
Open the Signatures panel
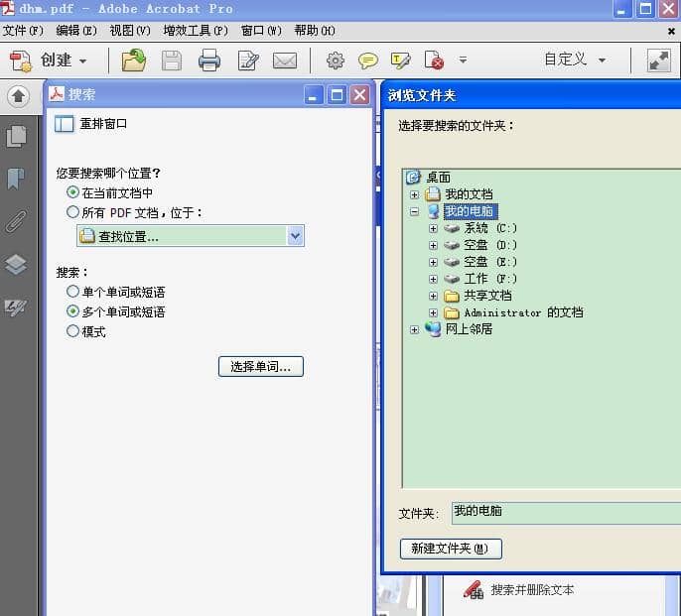coord(16,308)
